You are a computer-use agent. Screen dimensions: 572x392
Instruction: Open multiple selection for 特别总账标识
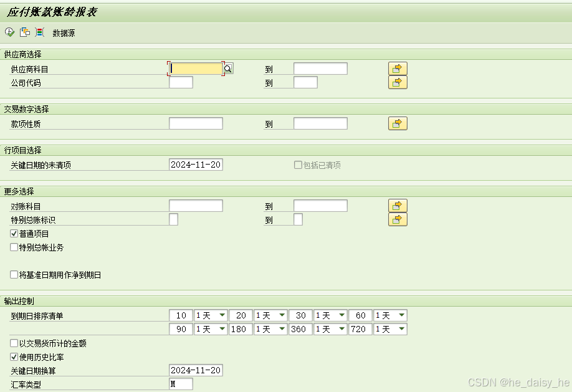coord(398,219)
